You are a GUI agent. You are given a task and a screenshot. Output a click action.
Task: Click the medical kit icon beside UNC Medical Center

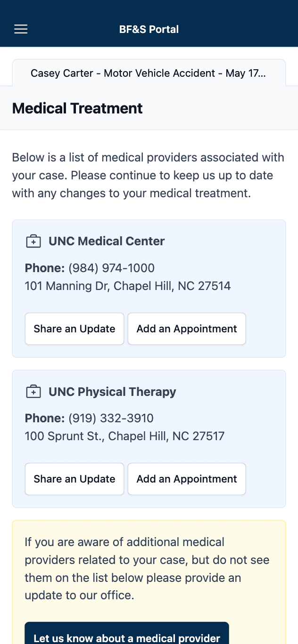[33, 241]
